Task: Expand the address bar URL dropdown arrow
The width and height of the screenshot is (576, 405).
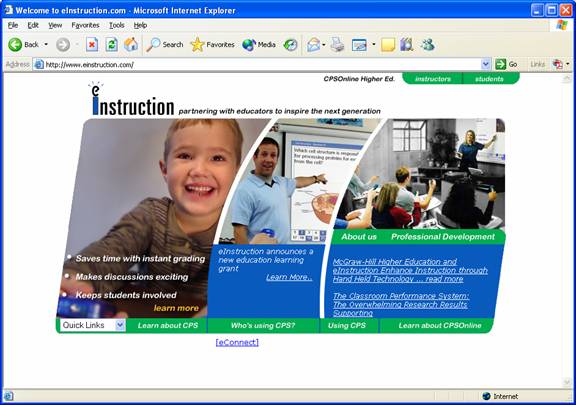Action: pyautogui.click(x=485, y=64)
